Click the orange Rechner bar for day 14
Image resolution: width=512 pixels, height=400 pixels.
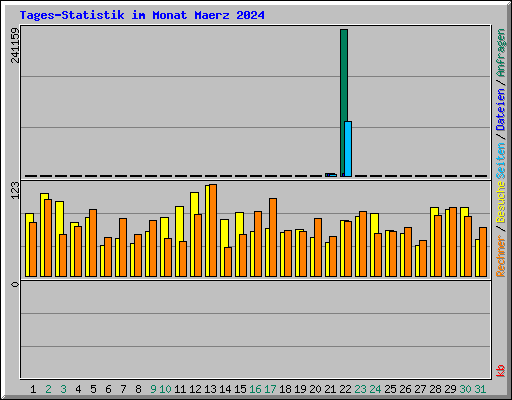click(x=228, y=262)
